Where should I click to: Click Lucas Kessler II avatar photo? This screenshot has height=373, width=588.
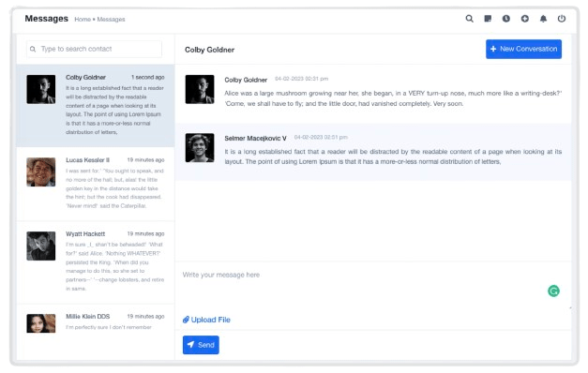(x=41, y=172)
